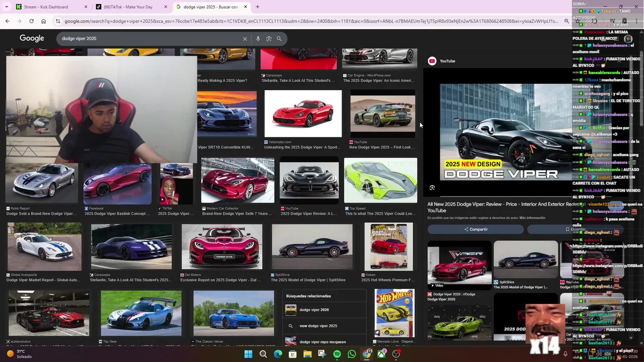644x362 pixels.
Task: Open the Windows Start menu
Action: [248, 354]
